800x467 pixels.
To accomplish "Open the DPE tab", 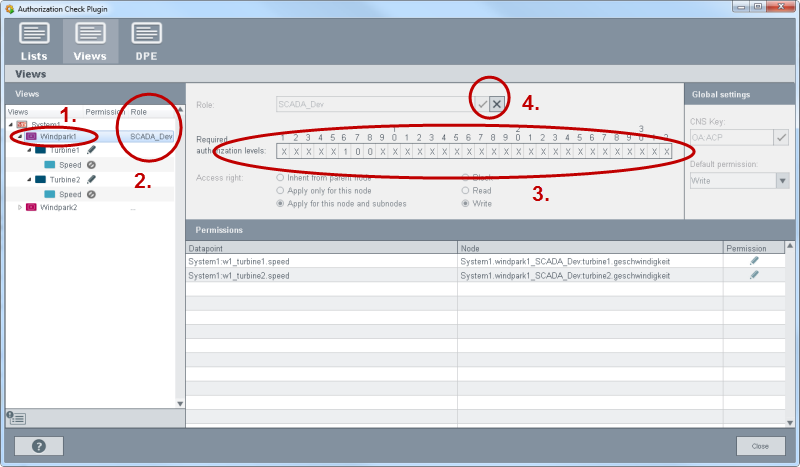I will pos(146,42).
